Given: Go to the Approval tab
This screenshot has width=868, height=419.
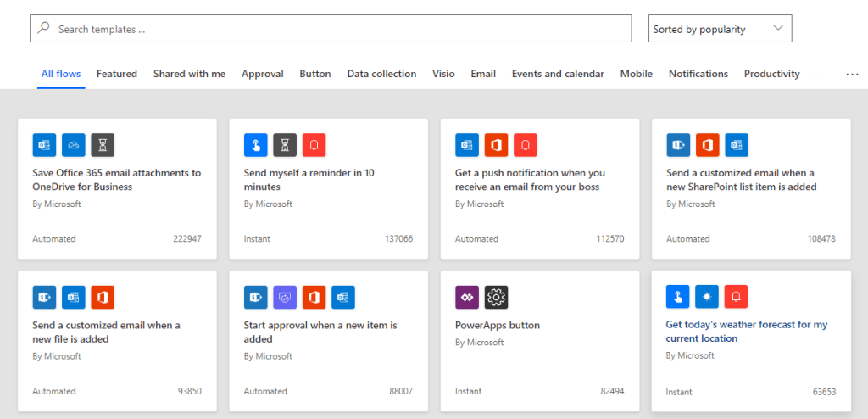Looking at the screenshot, I should click(263, 74).
